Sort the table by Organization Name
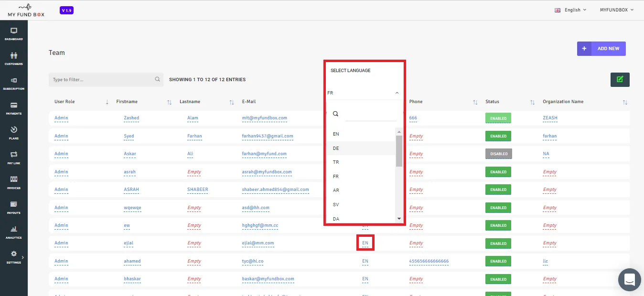The image size is (644, 296). click(625, 102)
